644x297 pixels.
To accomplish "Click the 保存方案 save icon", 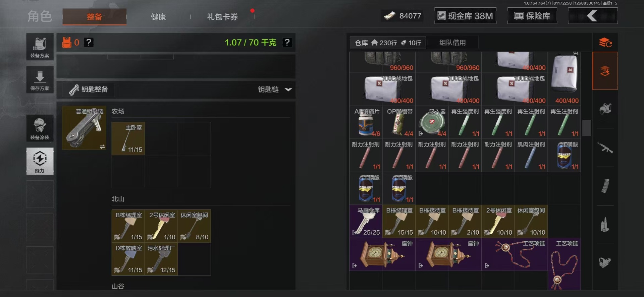I will tap(40, 79).
